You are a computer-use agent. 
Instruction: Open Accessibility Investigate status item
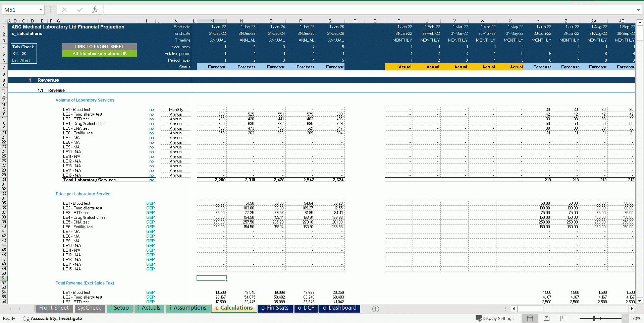(x=53, y=318)
